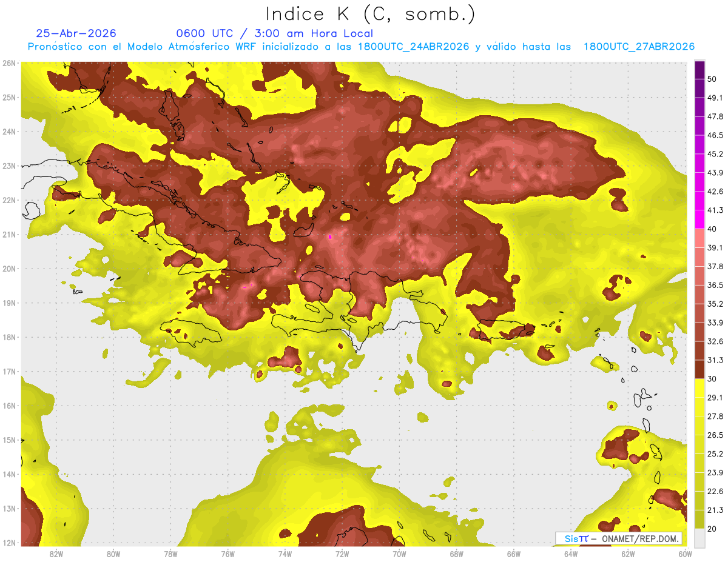
Task: Click the 26N latitude axis label
Action: (x=9, y=63)
